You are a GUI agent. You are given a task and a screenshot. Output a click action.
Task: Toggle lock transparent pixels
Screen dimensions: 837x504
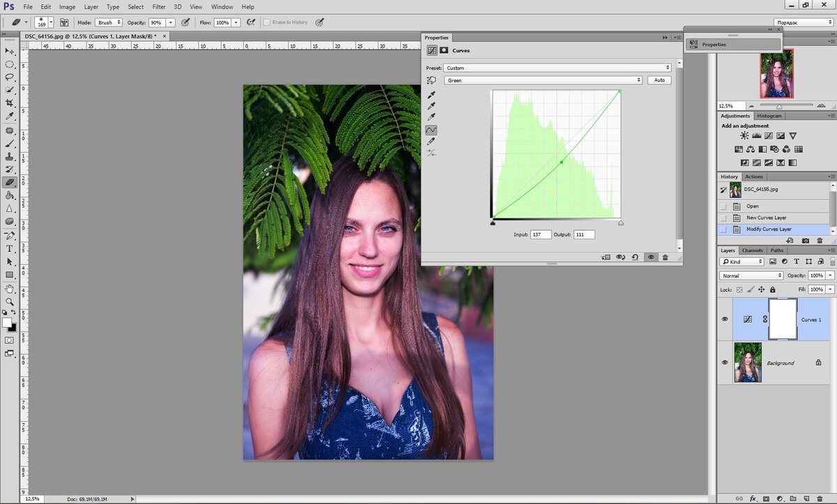[739, 289]
